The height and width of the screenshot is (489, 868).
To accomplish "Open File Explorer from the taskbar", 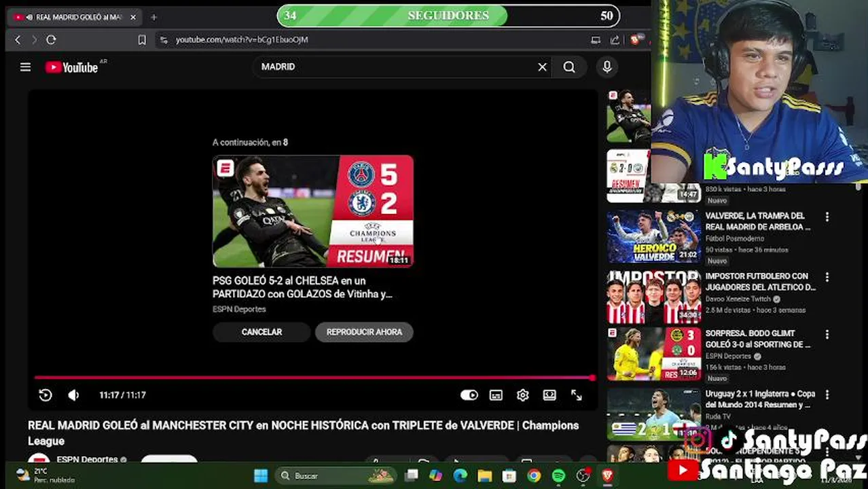I will click(484, 475).
